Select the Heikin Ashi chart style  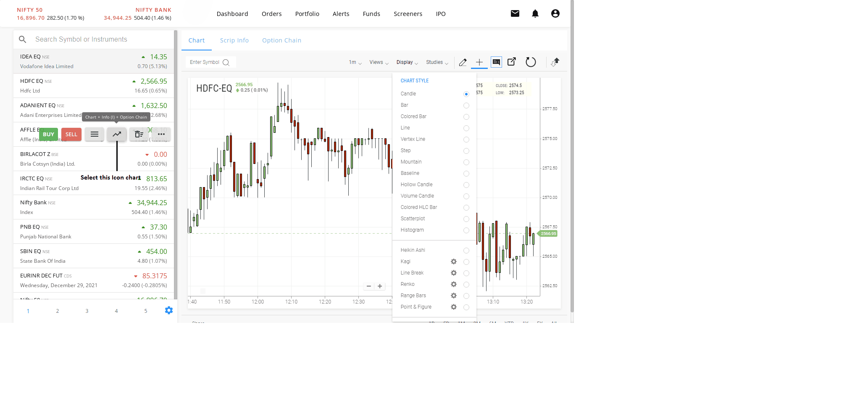466,251
